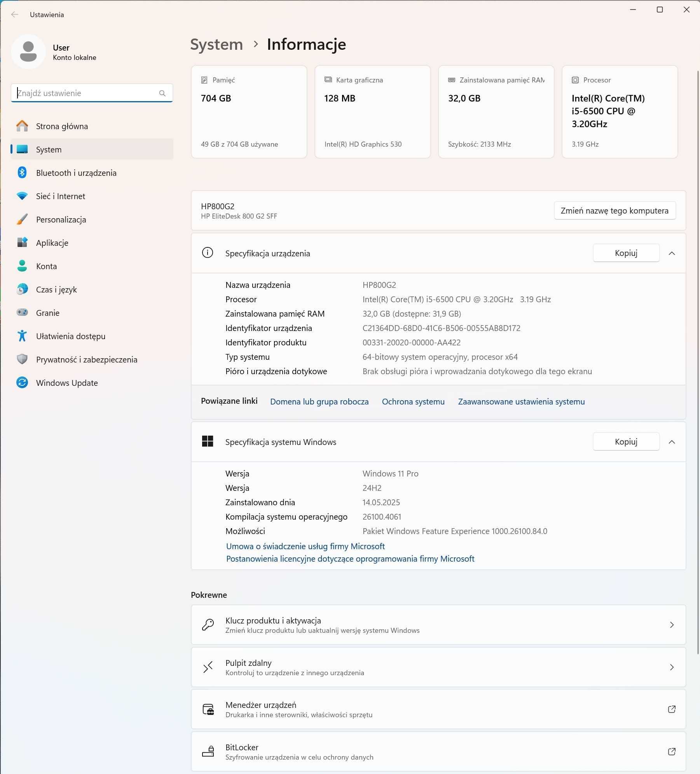Collapse the Specyfikacja urządzenia section chevron
The width and height of the screenshot is (700, 774).
[x=672, y=253]
